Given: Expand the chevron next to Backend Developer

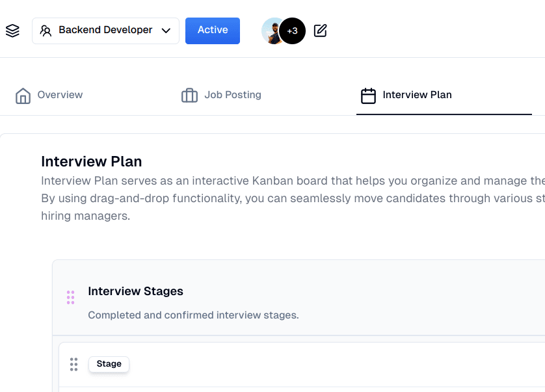Looking at the screenshot, I should [x=166, y=31].
